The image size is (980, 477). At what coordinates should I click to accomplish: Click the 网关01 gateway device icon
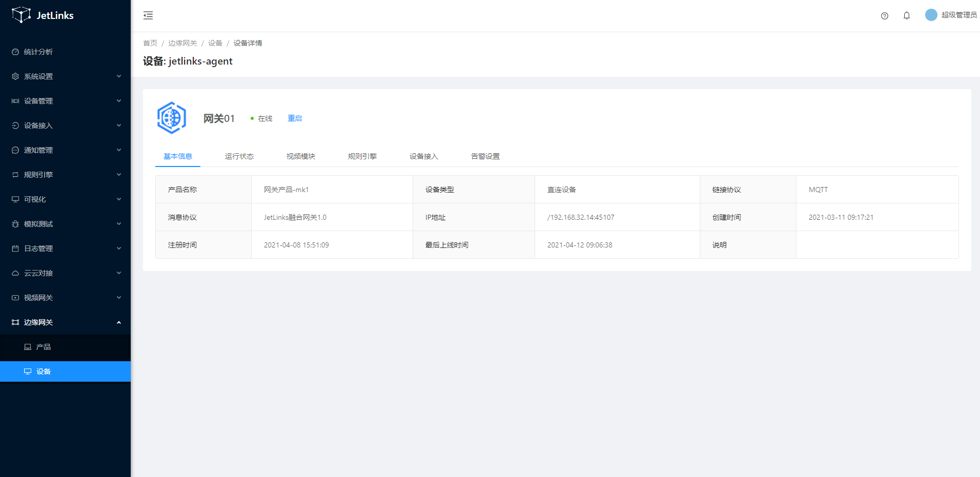tap(172, 118)
